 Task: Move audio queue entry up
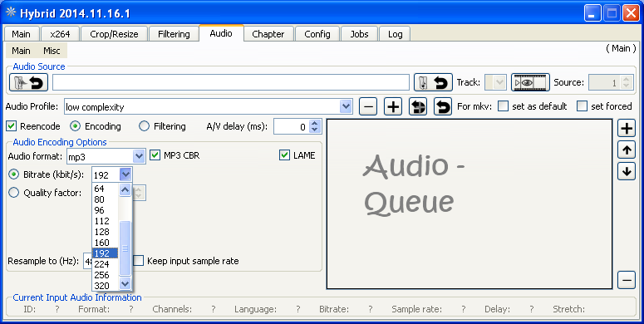coord(627,150)
